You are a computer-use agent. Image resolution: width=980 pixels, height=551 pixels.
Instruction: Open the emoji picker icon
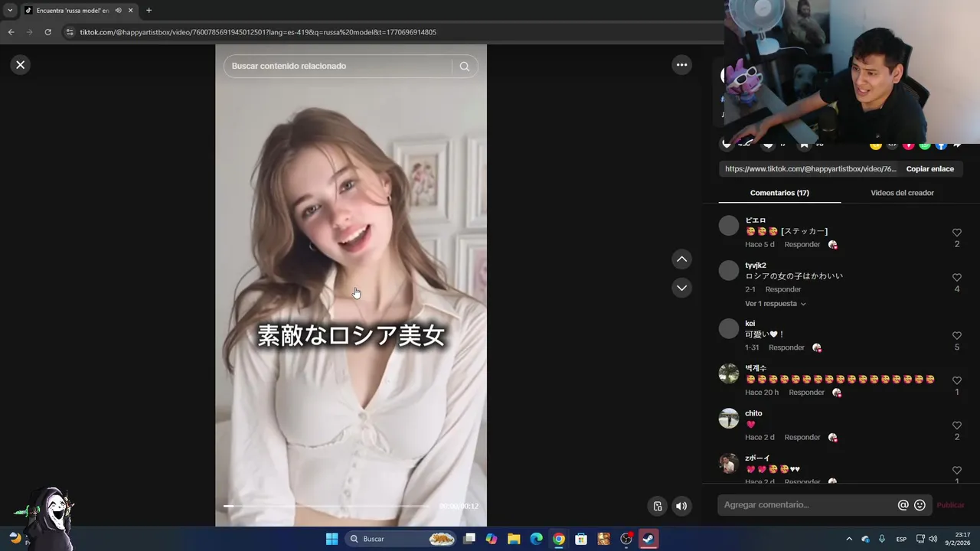pyautogui.click(x=920, y=505)
